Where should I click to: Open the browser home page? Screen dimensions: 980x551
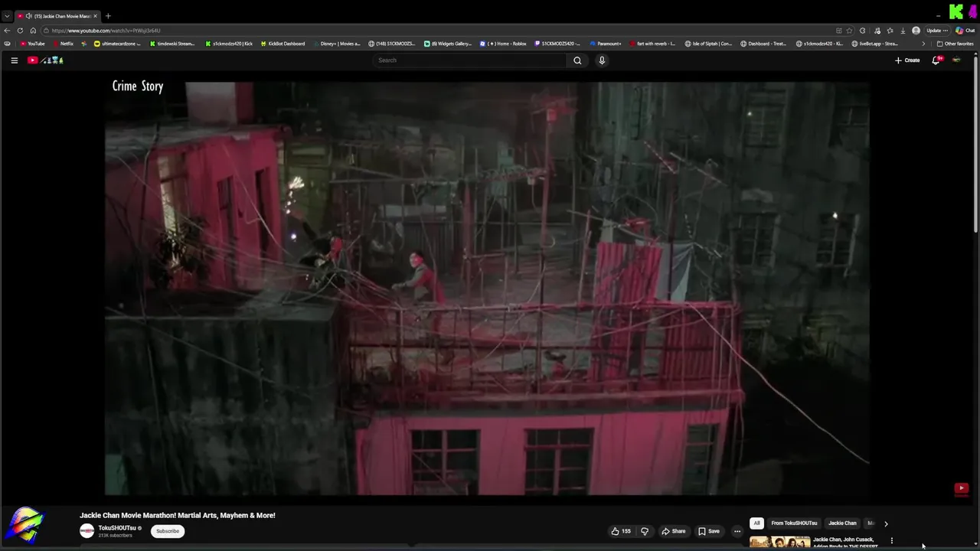click(x=33, y=31)
